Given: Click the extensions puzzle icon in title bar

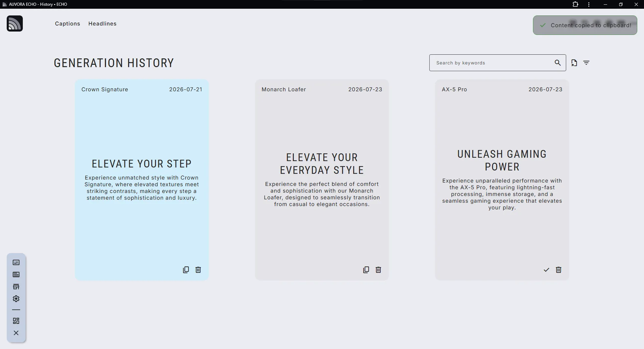Looking at the screenshot, I should click(x=575, y=4).
